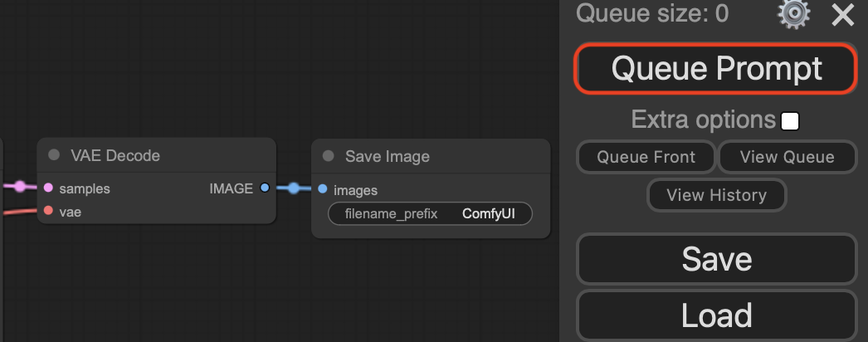The image size is (868, 342).
Task: Click the midpoint dot on the pink samples link
Action: pyautogui.click(x=20, y=187)
